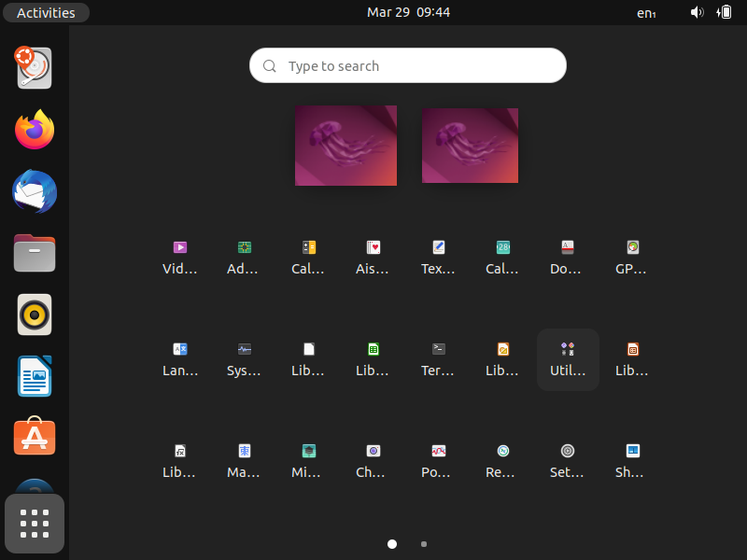Select the first app grid page dot
The height and width of the screenshot is (560, 747).
point(392,544)
